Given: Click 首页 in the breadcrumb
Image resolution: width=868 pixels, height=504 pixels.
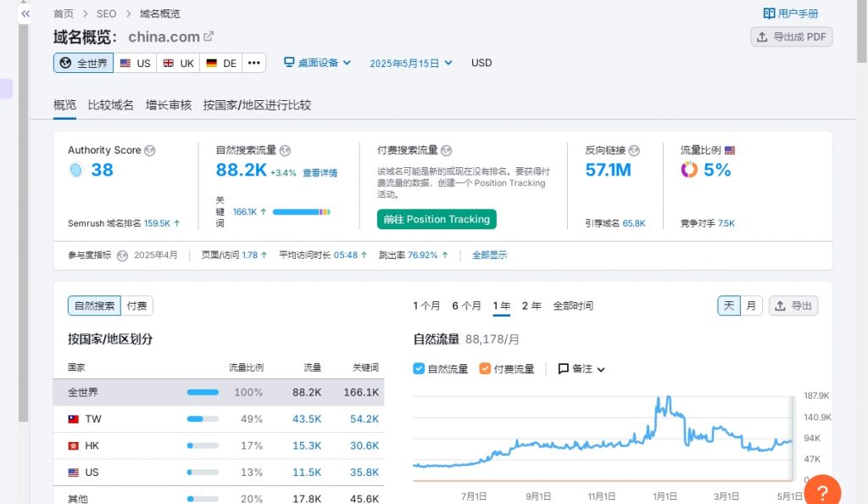Looking at the screenshot, I should [64, 14].
